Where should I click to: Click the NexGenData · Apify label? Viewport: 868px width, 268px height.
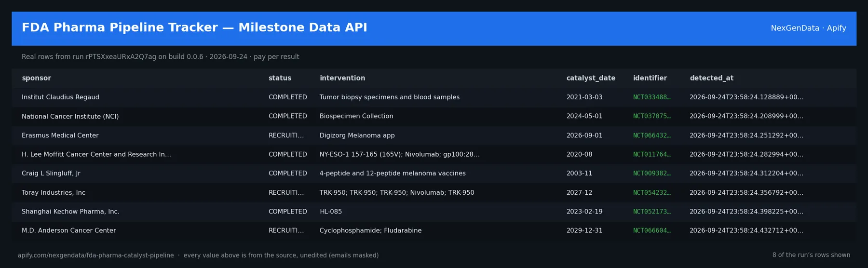808,28
